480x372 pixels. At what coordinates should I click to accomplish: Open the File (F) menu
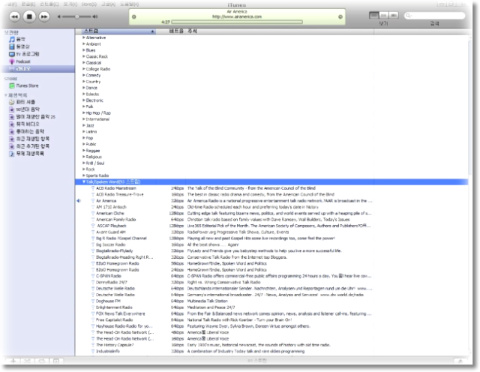(12, 4)
